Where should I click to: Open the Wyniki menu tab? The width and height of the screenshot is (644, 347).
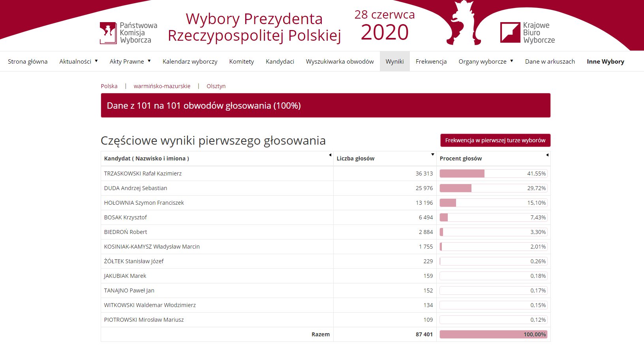pos(395,61)
